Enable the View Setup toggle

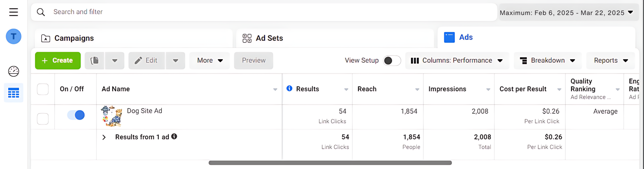click(392, 61)
